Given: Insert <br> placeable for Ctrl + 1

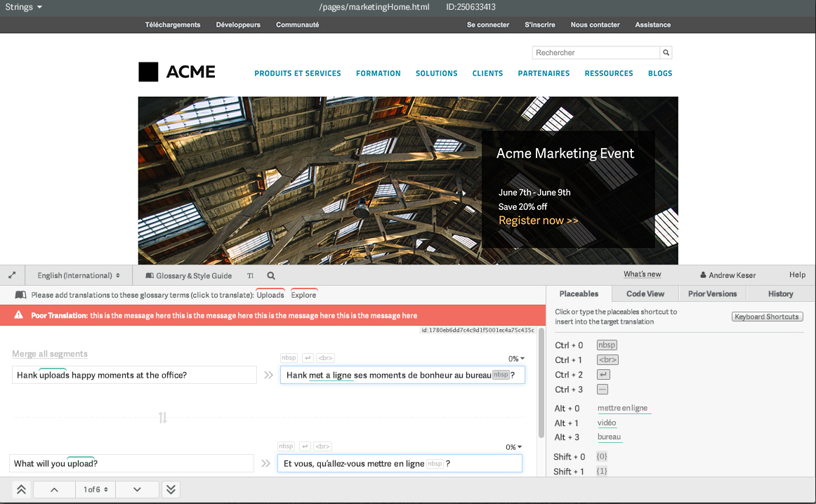Looking at the screenshot, I should pos(607,359).
